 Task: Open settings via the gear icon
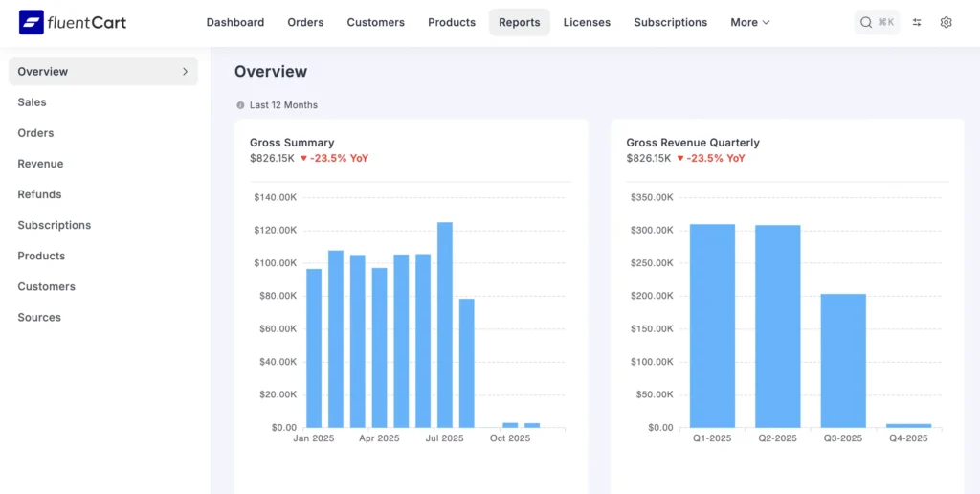click(x=946, y=22)
